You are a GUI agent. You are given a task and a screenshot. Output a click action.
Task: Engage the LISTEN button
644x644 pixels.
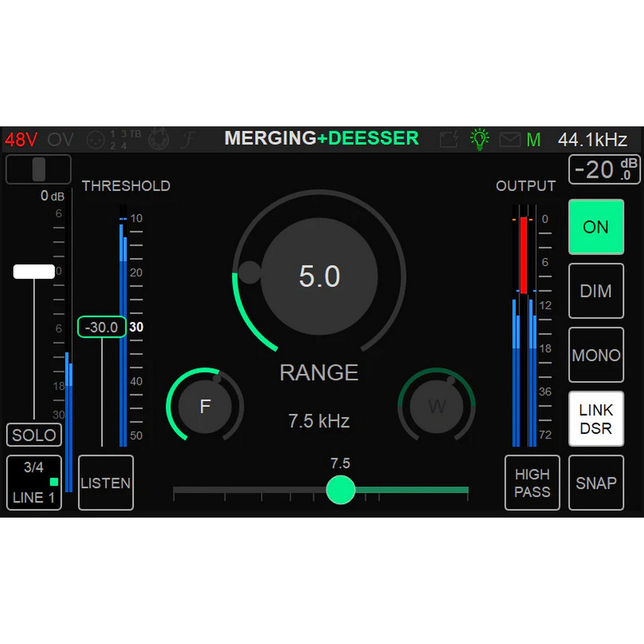tap(106, 482)
